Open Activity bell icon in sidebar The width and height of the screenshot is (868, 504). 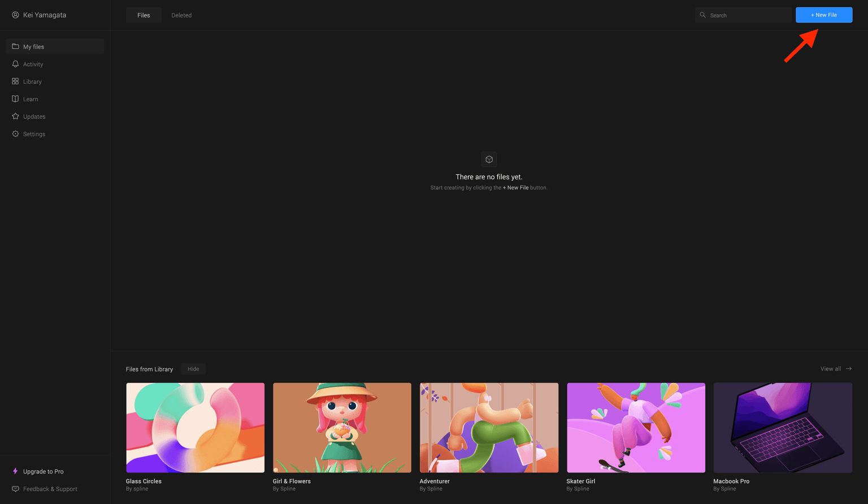click(15, 64)
